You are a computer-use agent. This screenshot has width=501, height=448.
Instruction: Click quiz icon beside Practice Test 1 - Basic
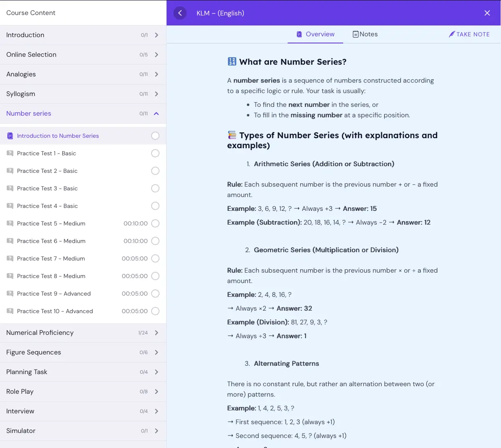tap(10, 153)
